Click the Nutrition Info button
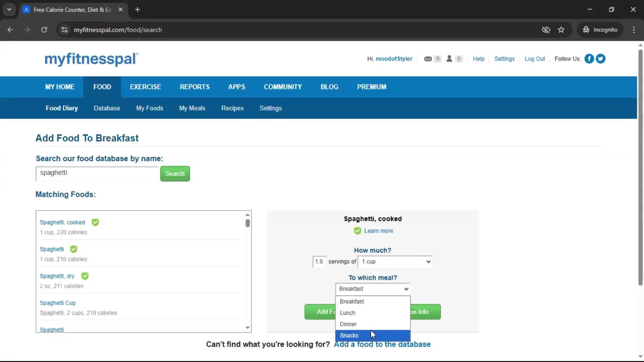The image size is (644, 362). pos(425,312)
